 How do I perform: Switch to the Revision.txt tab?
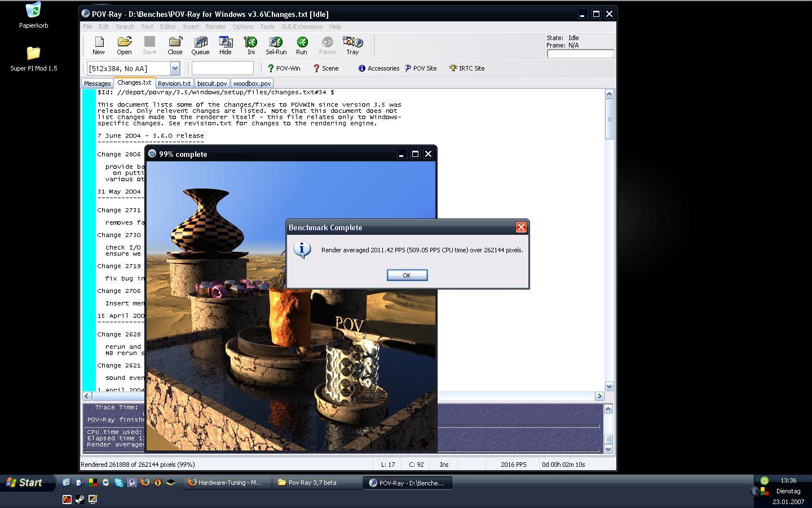click(174, 84)
